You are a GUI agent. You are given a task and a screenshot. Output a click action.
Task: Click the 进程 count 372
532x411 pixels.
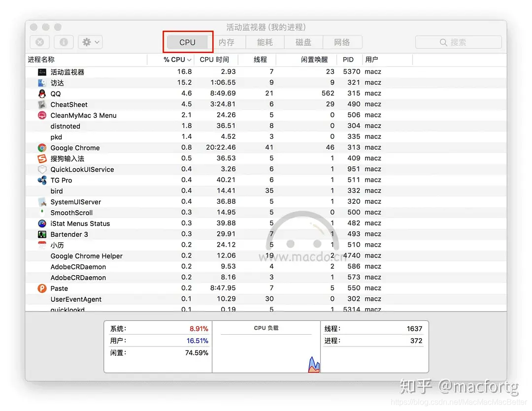coord(416,341)
